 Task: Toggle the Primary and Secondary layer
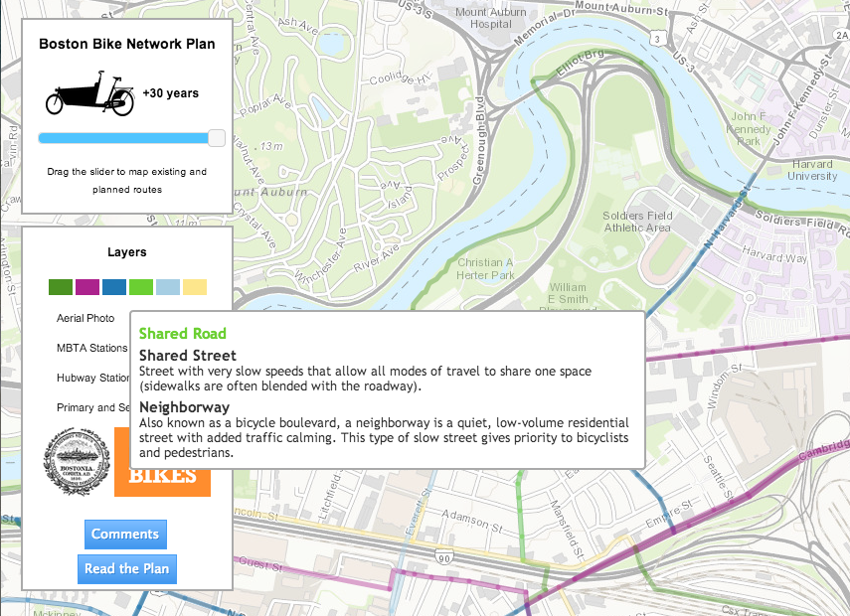pos(93,407)
